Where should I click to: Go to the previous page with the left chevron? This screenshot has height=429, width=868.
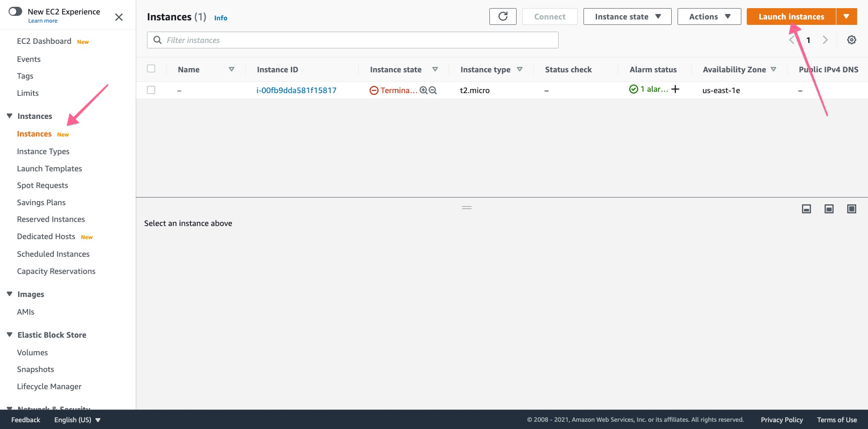[x=792, y=40]
